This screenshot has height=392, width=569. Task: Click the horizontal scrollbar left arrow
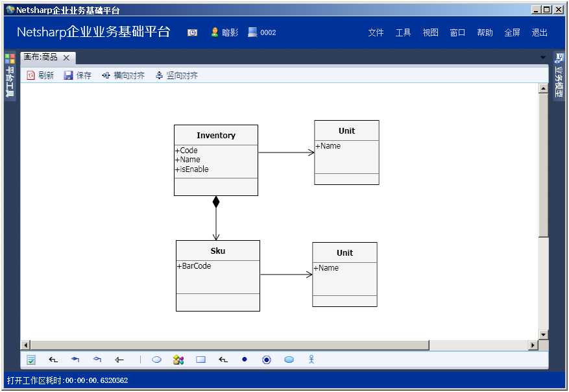pyautogui.click(x=25, y=345)
